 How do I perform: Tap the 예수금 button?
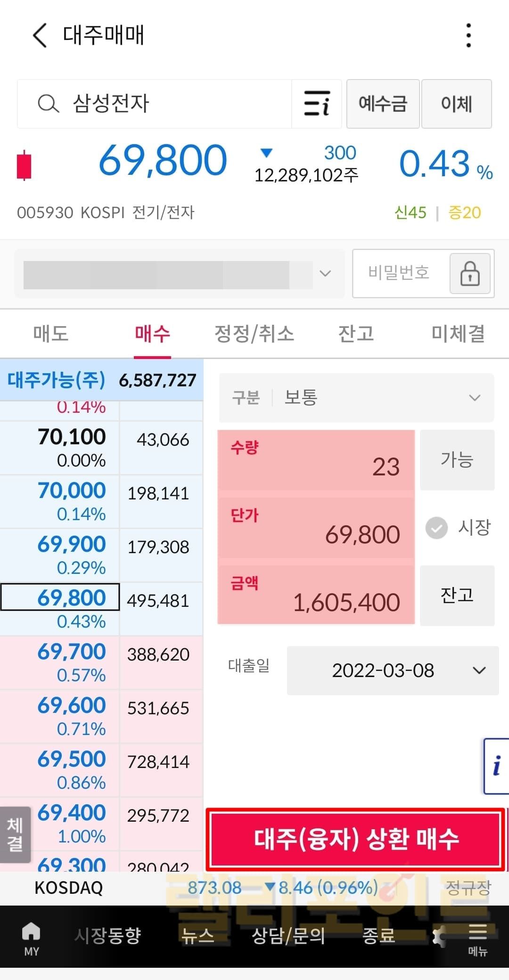coord(383,104)
